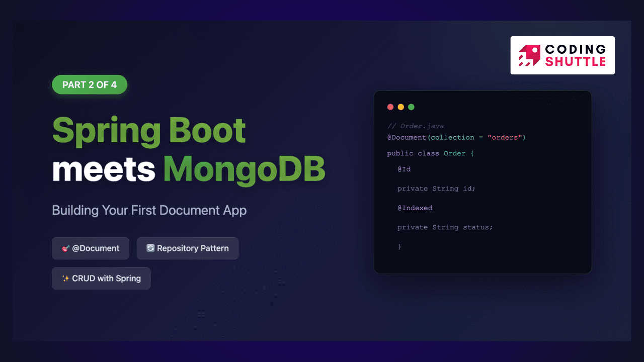
Task: Select the @Document tag chip
Action: (x=91, y=248)
